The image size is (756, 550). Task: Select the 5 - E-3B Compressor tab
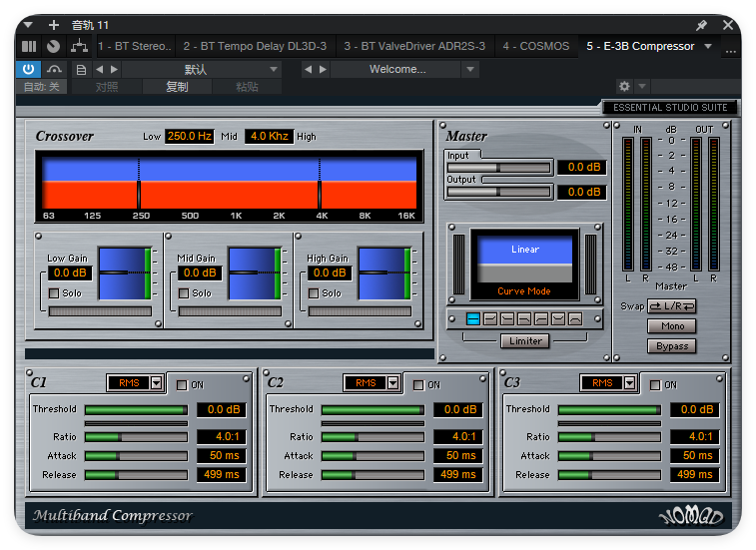(640, 46)
